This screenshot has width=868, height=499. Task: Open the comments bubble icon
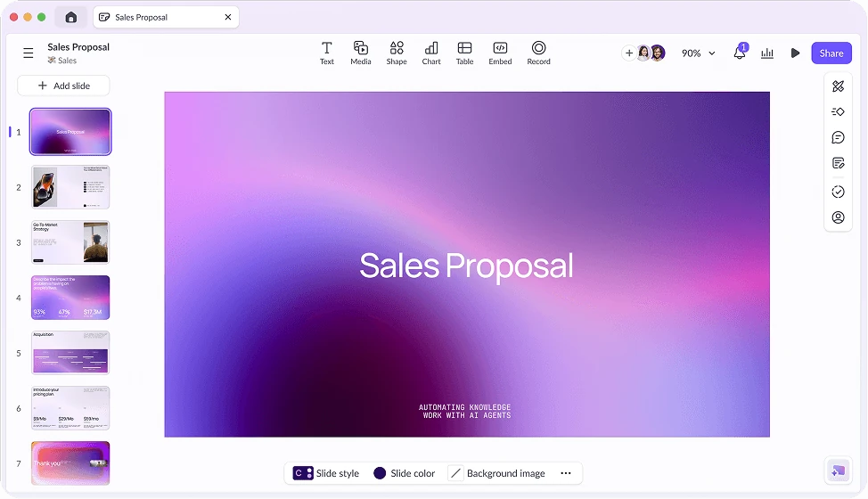[x=838, y=138]
